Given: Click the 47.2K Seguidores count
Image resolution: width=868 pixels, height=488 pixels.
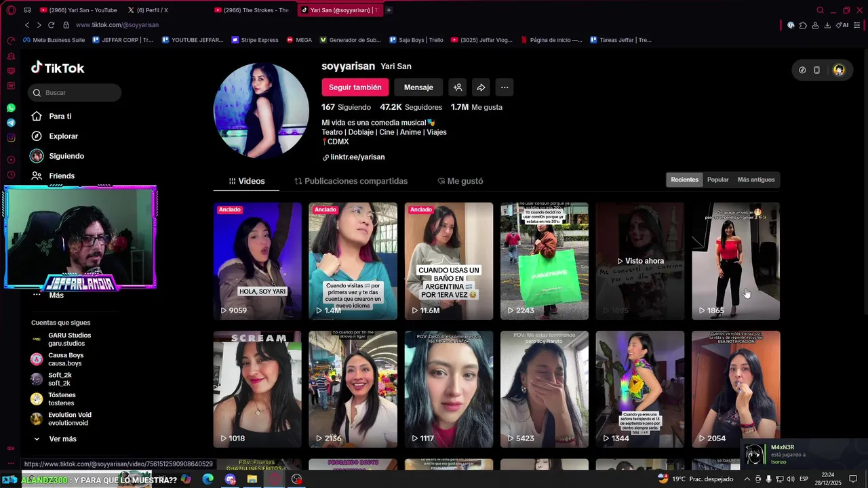Looking at the screenshot, I should coord(411,107).
